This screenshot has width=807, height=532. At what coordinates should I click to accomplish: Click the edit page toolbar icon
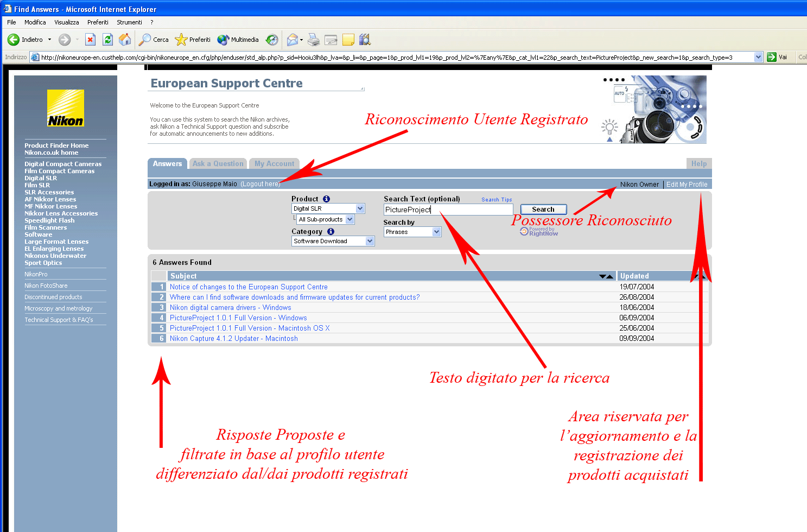pos(331,40)
